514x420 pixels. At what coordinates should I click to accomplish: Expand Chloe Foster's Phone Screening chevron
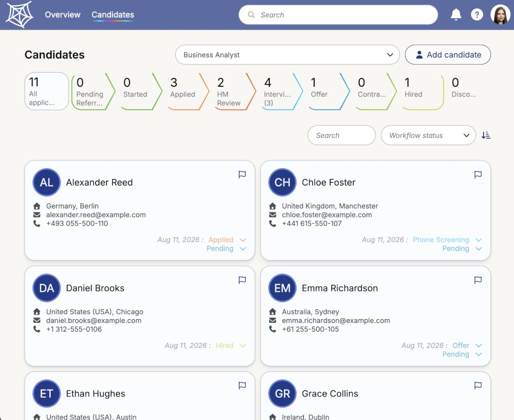478,240
